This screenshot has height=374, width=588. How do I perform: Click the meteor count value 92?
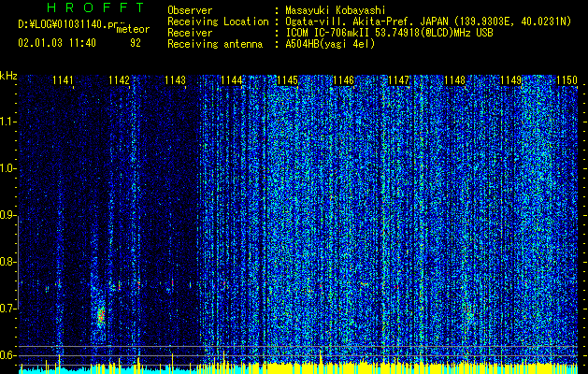136,43
